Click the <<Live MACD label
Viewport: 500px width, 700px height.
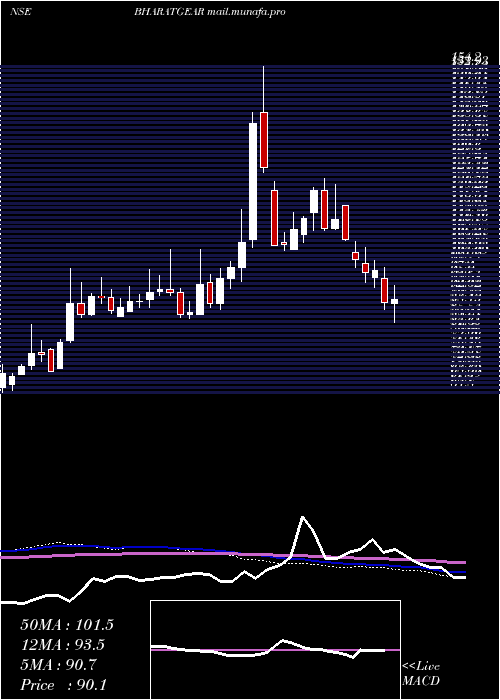pos(421,674)
